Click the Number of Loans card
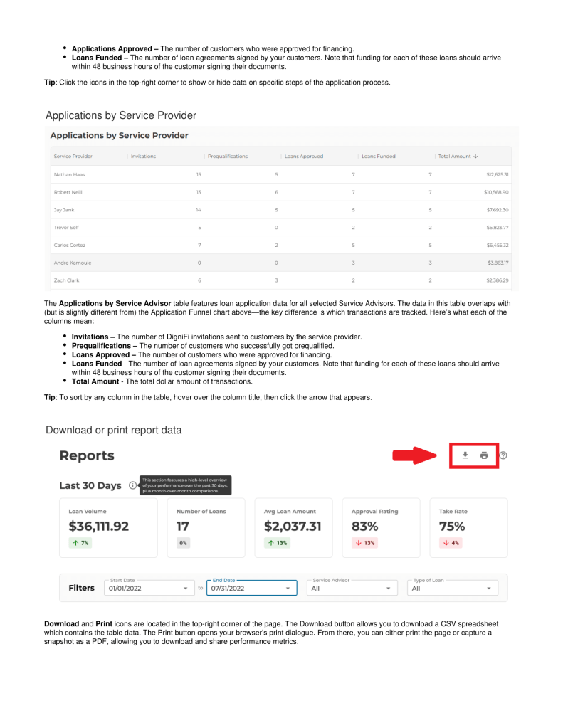The width and height of the screenshot is (563, 728). pyautogui.click(x=206, y=527)
